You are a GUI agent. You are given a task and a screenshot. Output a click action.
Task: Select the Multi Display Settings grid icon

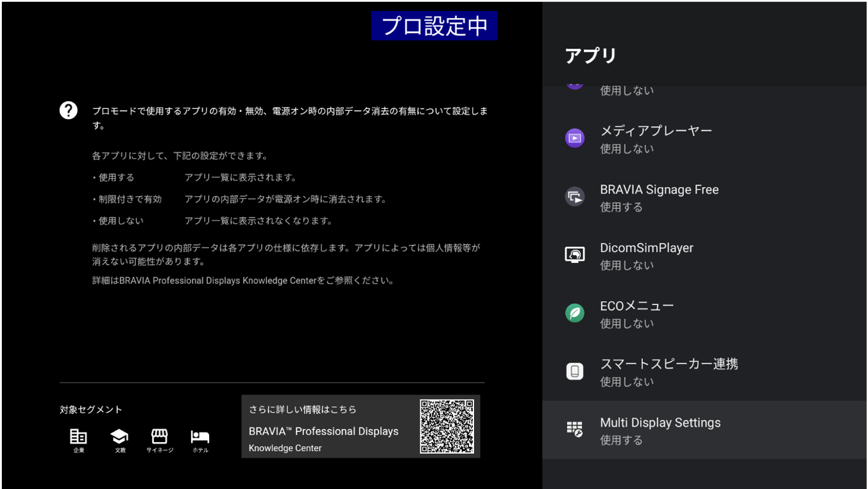[x=575, y=429]
